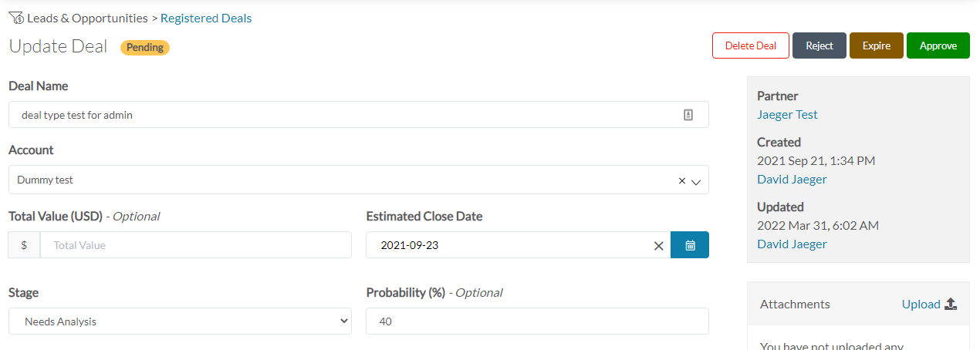This screenshot has height=350, width=980.
Task: Click the Leads & Opportunities breadcrumb text
Action: (87, 18)
